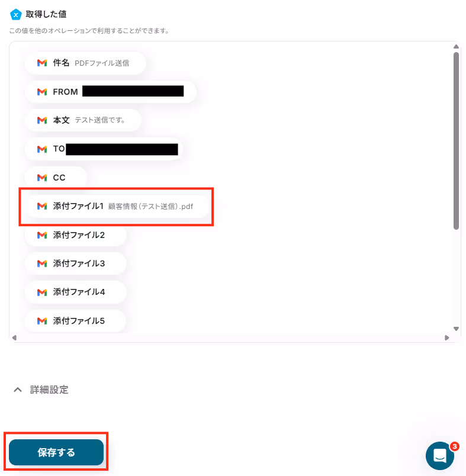Select the 添付ファイル2 value chip

tap(75, 235)
